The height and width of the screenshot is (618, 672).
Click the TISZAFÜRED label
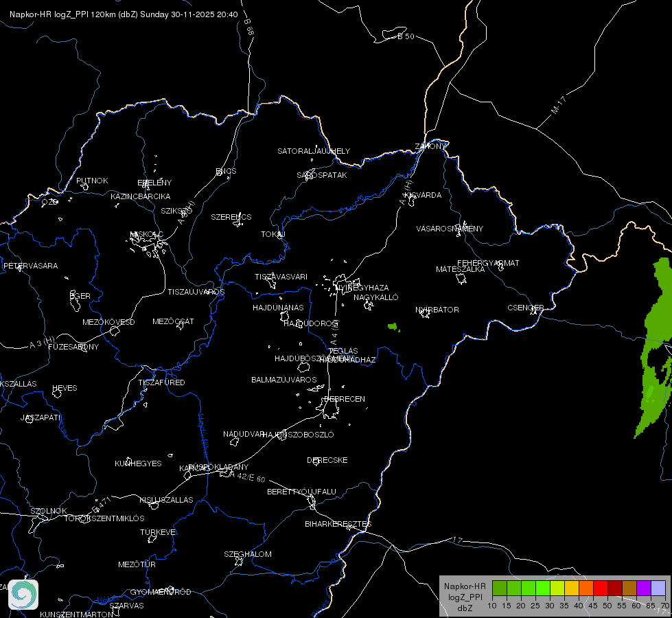161,382
